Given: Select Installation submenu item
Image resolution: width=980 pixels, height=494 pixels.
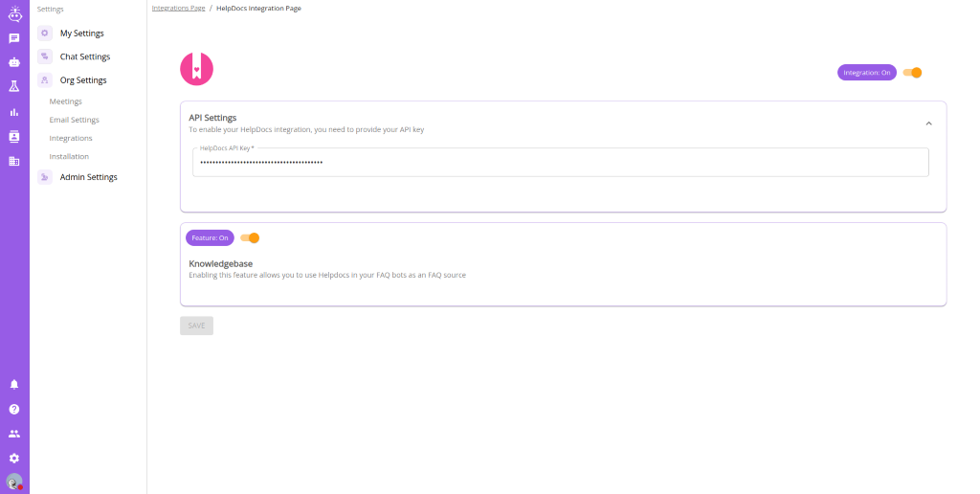Looking at the screenshot, I should pyautogui.click(x=69, y=156).
